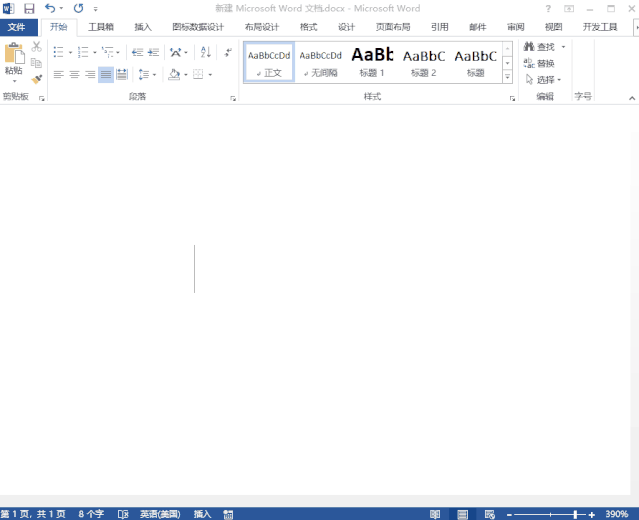
Task: Open the Styles pane dialog launcher
Action: pyautogui.click(x=512, y=98)
